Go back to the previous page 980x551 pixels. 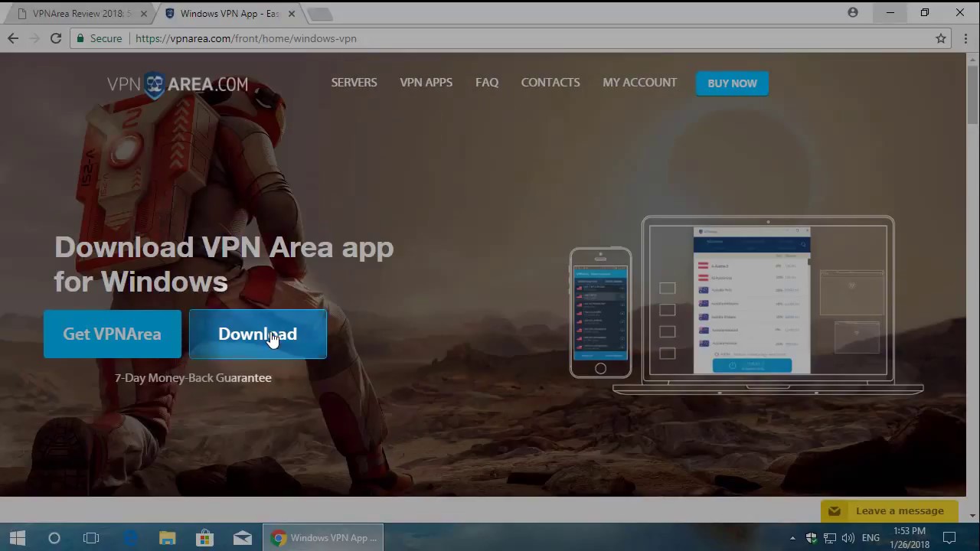pyautogui.click(x=13, y=38)
